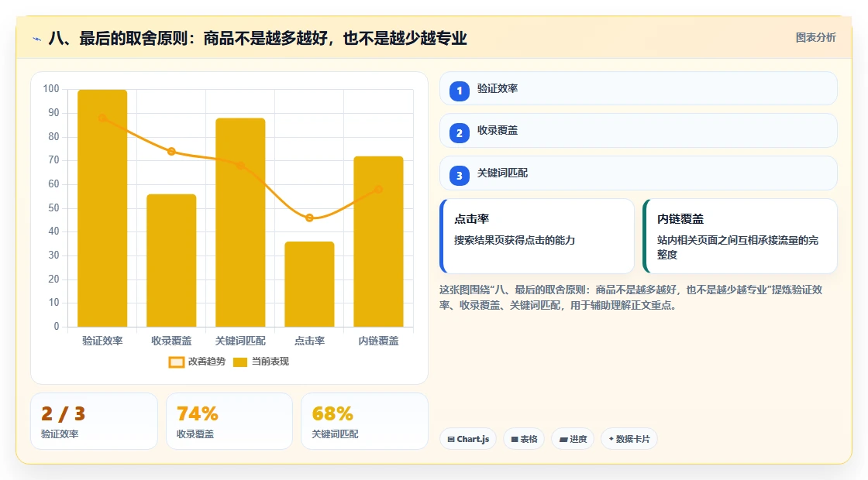The height and width of the screenshot is (480, 868).
Task: Click the 关键词匹配 bar in chart
Action: (240, 222)
